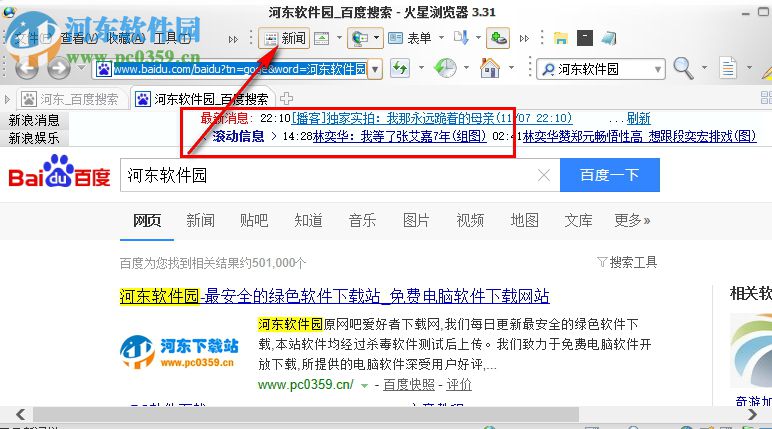Image resolution: width=772 pixels, height=429 pixels.
Task: Select 新浪消息 in the news sidebar
Action: click(34, 120)
